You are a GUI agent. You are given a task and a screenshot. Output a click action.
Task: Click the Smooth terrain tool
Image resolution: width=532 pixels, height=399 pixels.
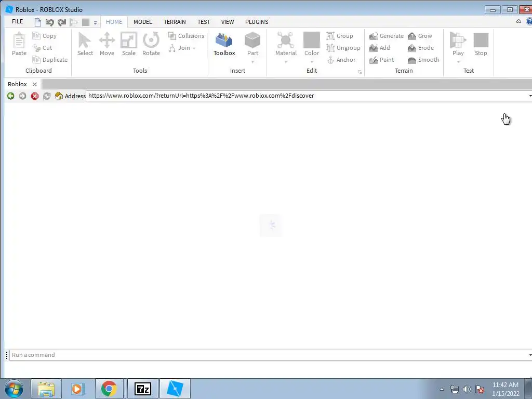pyautogui.click(x=423, y=60)
